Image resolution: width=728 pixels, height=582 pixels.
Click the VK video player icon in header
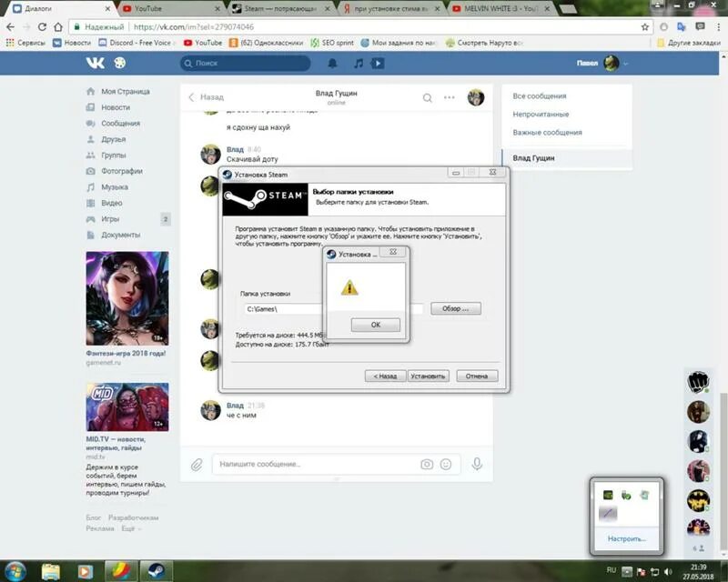click(378, 63)
